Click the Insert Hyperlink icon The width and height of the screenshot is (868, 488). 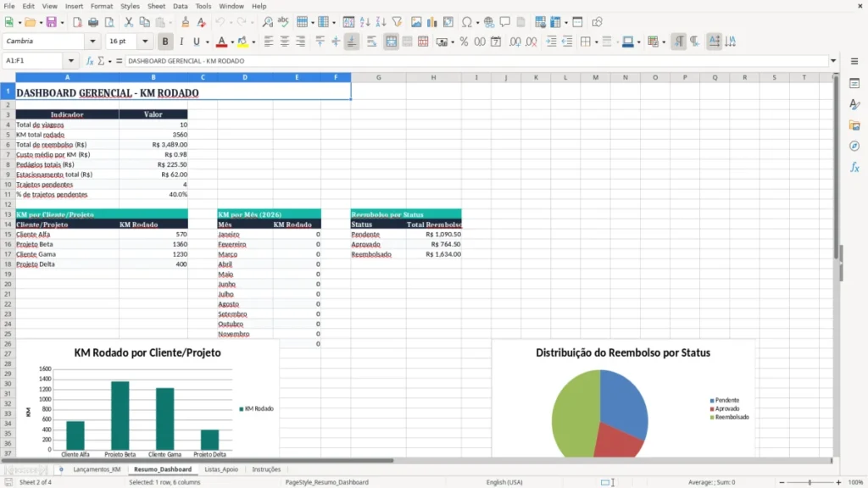[x=489, y=22]
